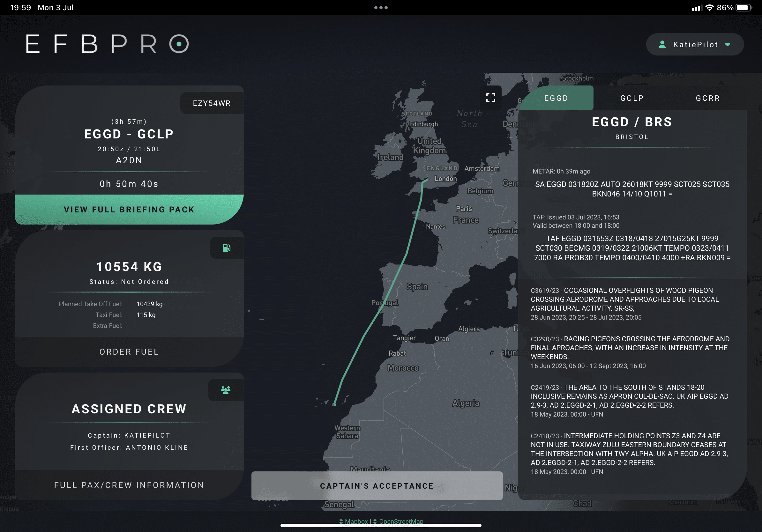Click the user profile avatar icon
The width and height of the screenshot is (762, 532).
tap(662, 44)
